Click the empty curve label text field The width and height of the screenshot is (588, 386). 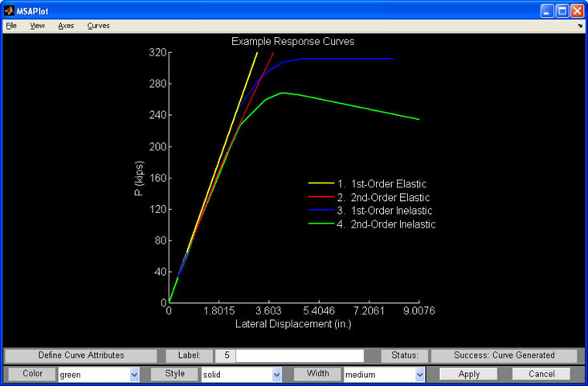pos(300,355)
